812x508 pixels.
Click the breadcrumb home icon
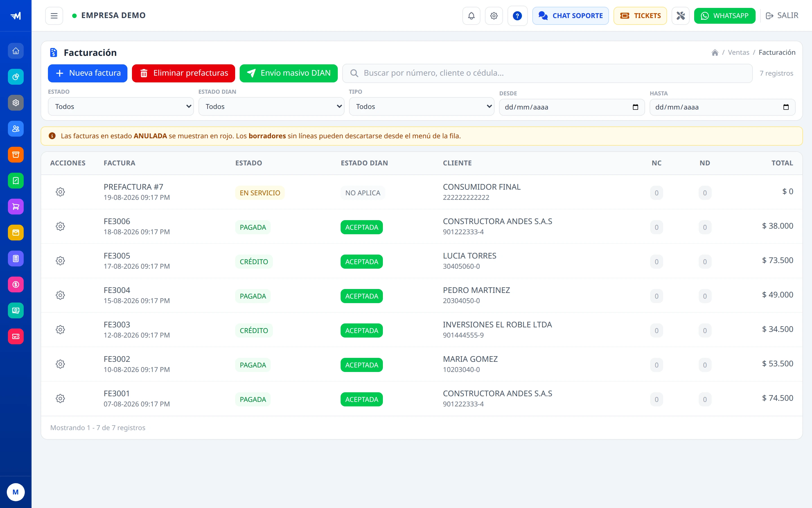click(715, 52)
